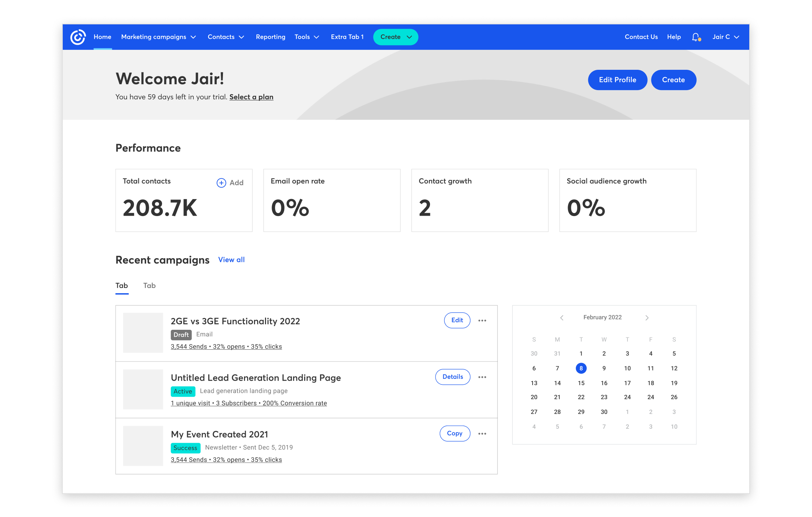This screenshot has width=812, height=517.
Task: Select date 12 in the calendar
Action: coord(674,368)
